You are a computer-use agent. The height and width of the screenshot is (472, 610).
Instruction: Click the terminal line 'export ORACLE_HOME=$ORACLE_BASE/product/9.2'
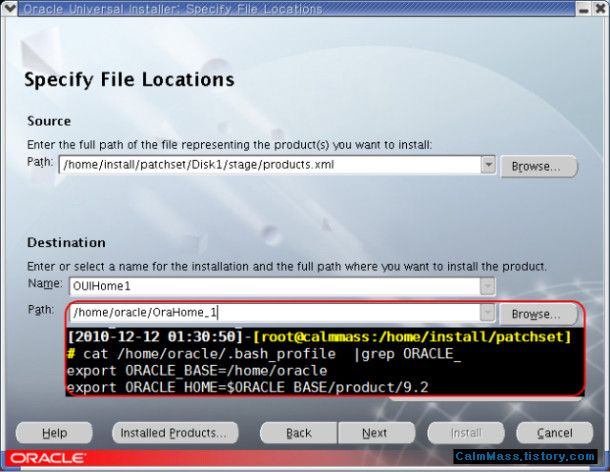click(247, 387)
